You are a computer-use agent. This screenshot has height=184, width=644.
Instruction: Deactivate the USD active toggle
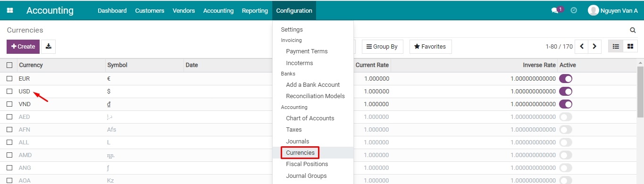566,92
